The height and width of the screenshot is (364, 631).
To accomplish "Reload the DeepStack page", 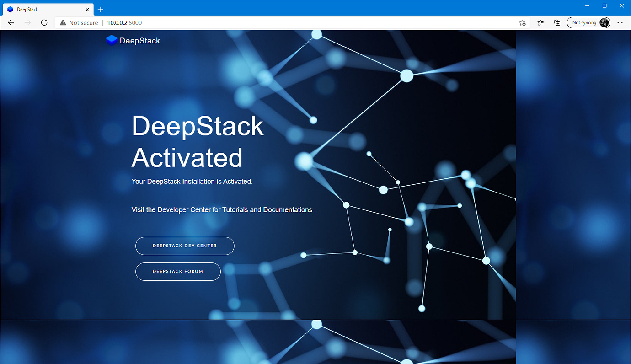I will pos(44,22).
